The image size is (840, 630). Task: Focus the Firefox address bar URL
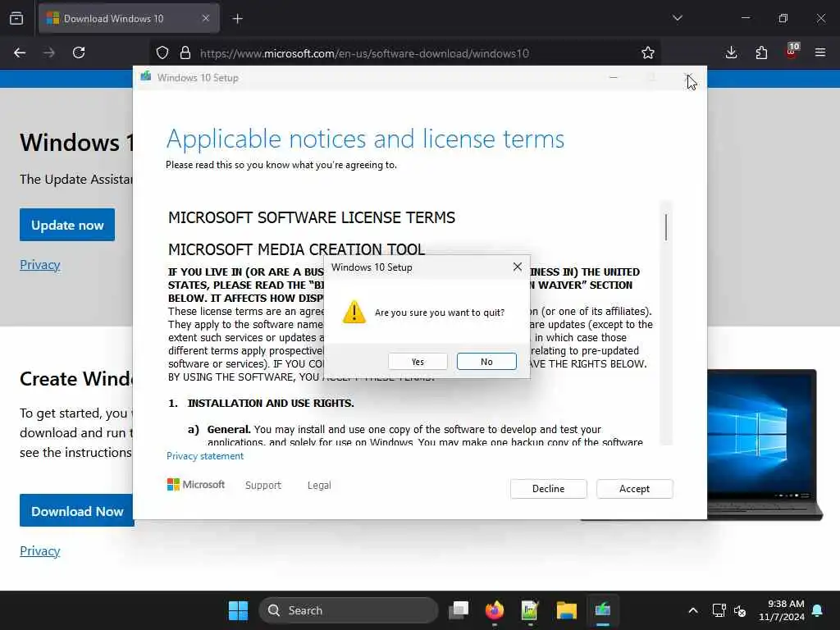pyautogui.click(x=364, y=53)
